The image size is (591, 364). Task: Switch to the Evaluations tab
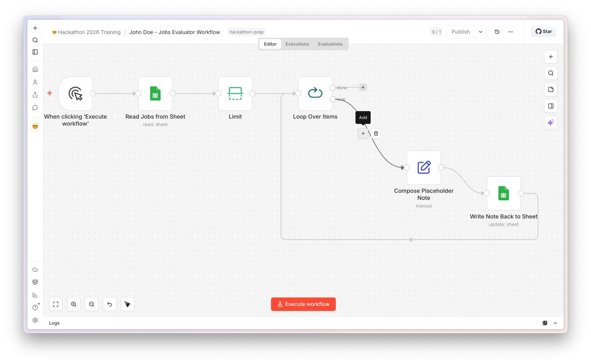[x=330, y=44]
